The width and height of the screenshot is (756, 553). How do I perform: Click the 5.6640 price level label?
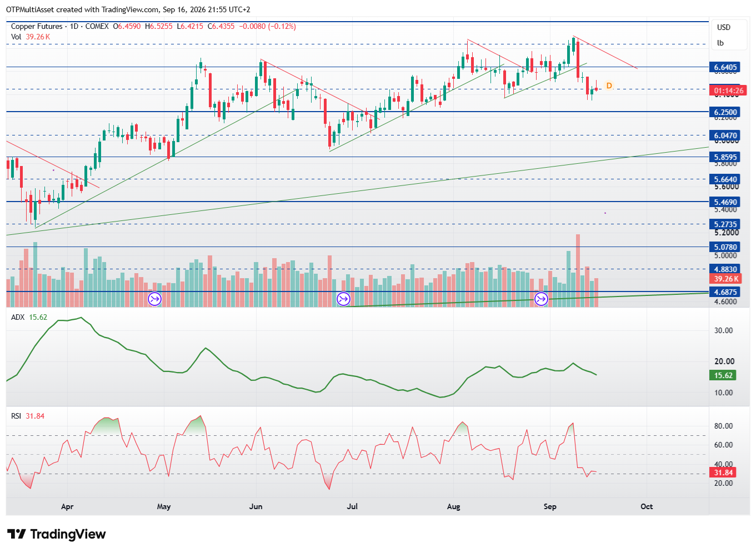click(725, 179)
